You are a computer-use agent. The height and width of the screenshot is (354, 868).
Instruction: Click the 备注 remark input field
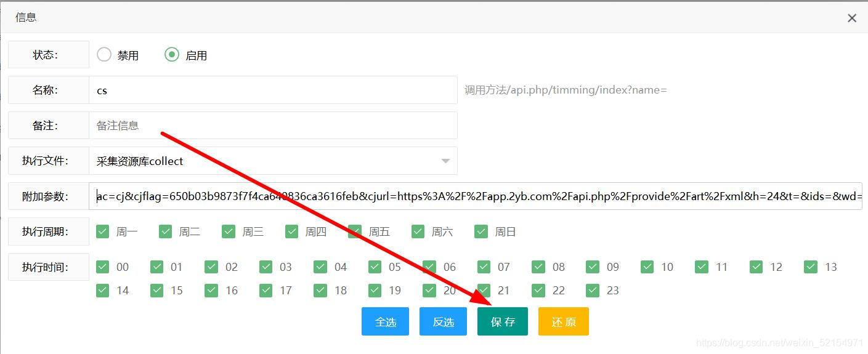point(273,126)
